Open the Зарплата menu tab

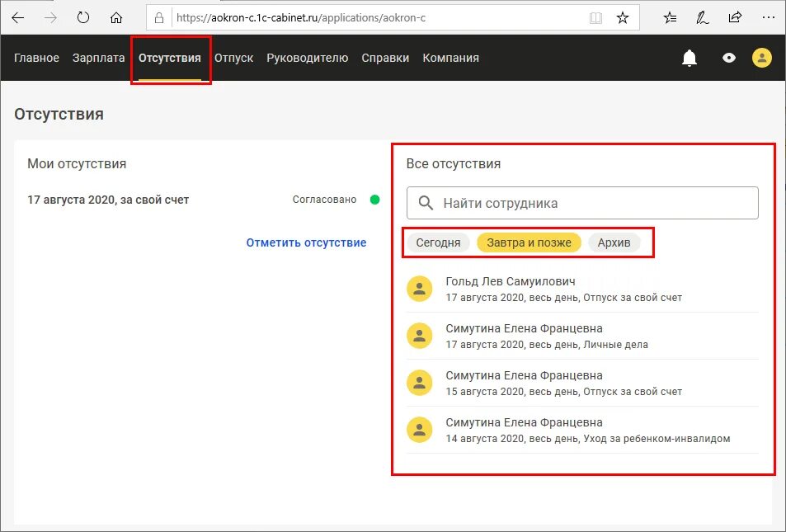click(98, 59)
